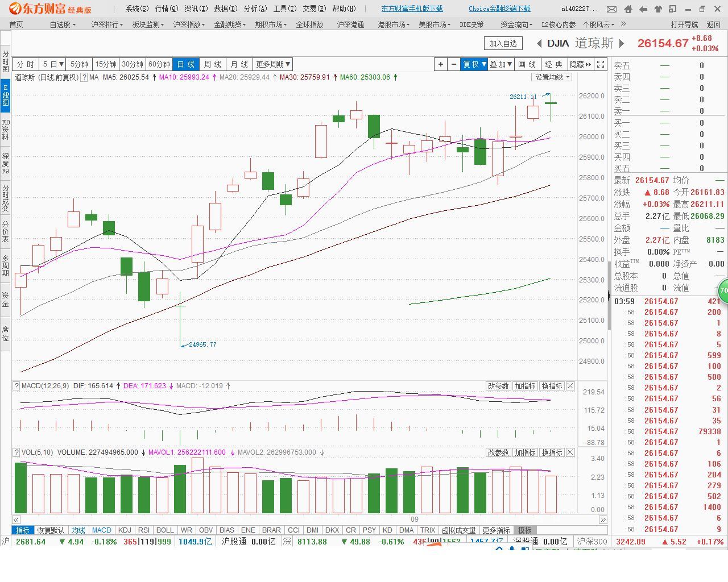Toggle 均线 moving average display
Screen dimensions: 728x582
(78, 530)
